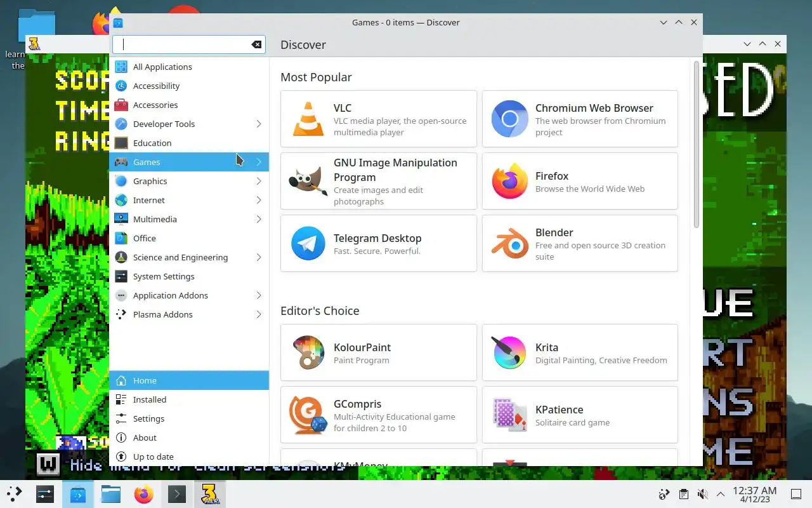Open the updates tray icon

pos(664,494)
